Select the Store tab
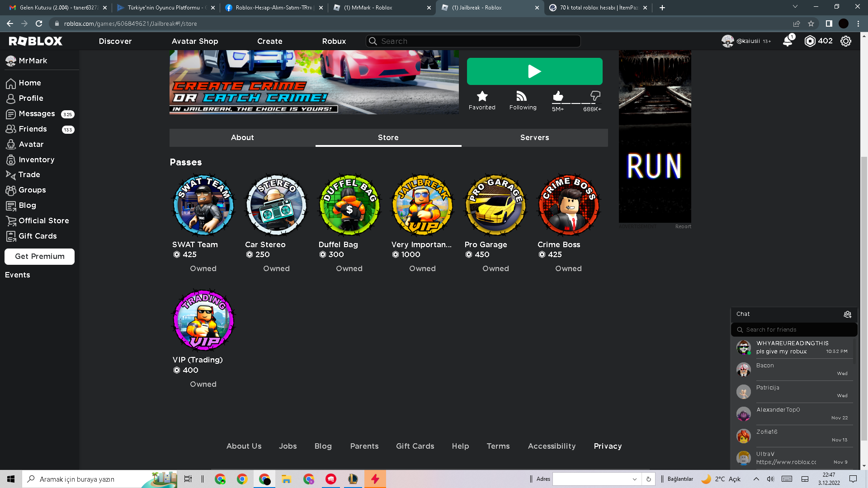868x488 pixels. coord(388,138)
